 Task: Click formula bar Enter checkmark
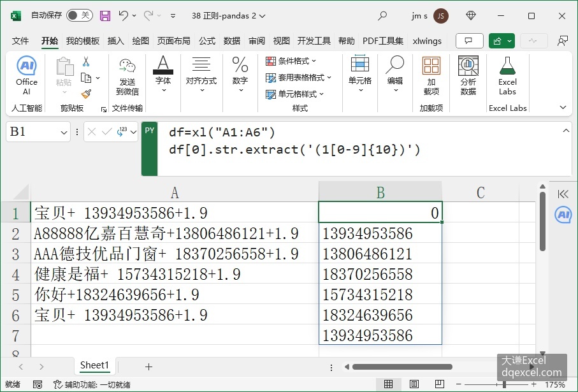coord(106,132)
